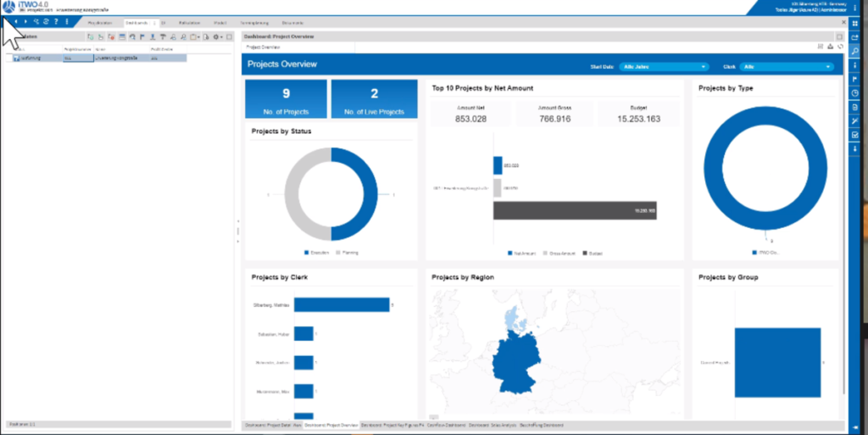This screenshot has width=868, height=435.
Task: Open the gear settings dropdown in list toolbar
Action: (218, 36)
